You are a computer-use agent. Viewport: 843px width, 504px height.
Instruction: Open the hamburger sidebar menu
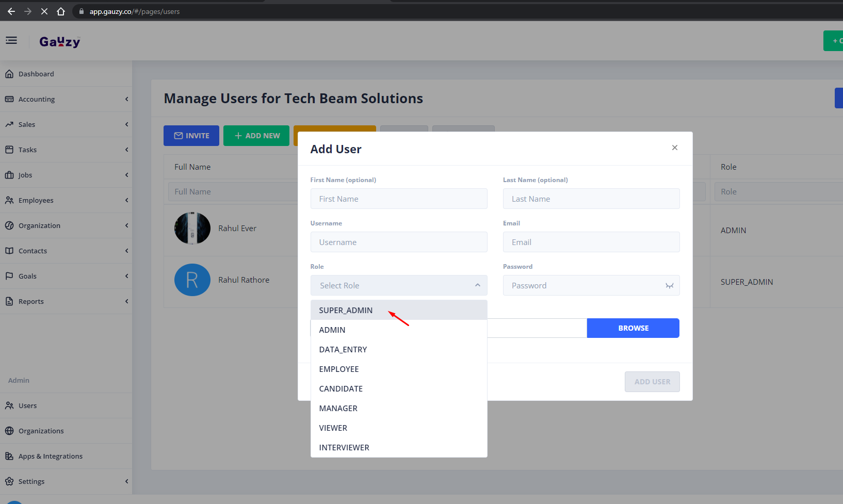click(x=11, y=40)
